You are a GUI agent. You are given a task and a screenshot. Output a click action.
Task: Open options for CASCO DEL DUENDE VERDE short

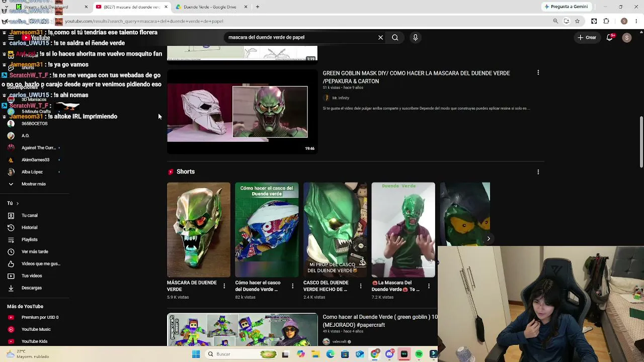pyautogui.click(x=360, y=286)
